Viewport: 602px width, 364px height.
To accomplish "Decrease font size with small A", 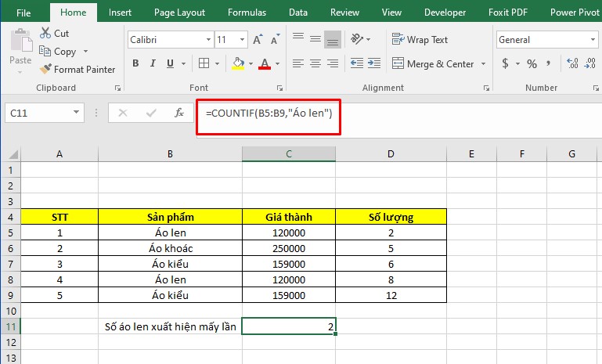I will (275, 40).
